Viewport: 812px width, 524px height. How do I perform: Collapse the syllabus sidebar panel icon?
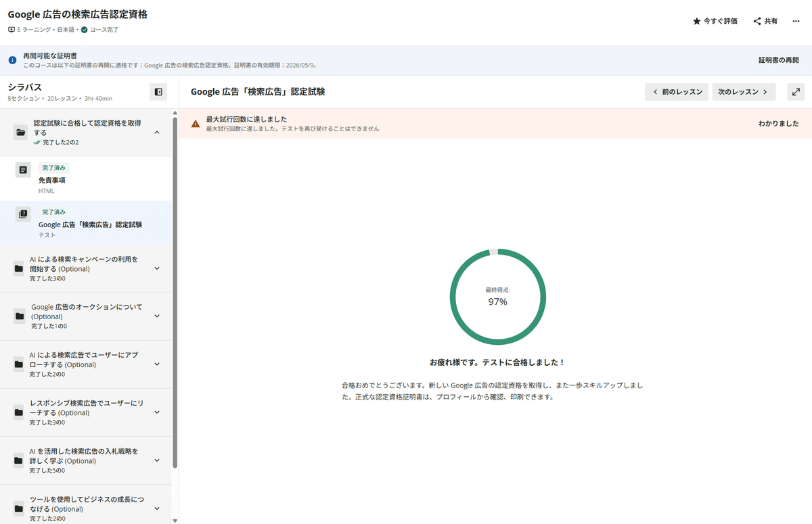(x=158, y=92)
